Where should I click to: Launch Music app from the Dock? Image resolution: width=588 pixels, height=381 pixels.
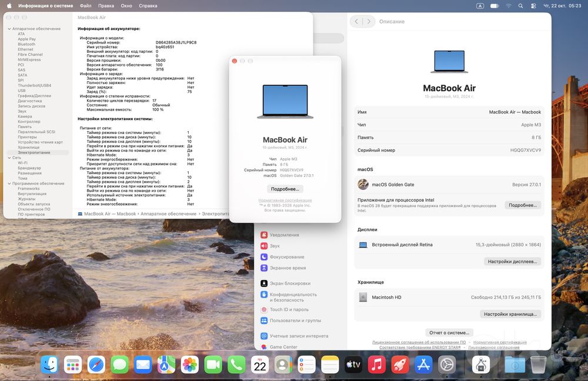pos(377,364)
